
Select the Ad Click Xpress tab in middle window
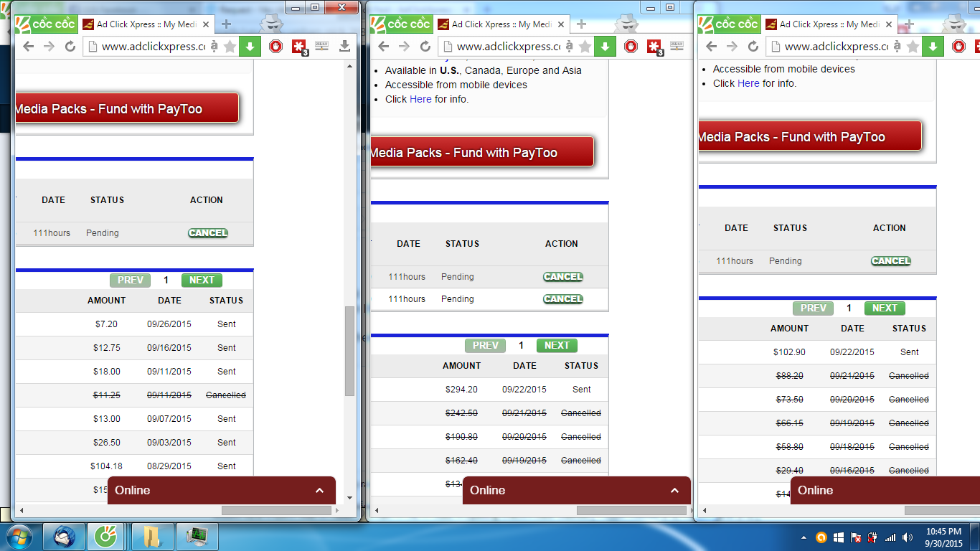point(502,24)
